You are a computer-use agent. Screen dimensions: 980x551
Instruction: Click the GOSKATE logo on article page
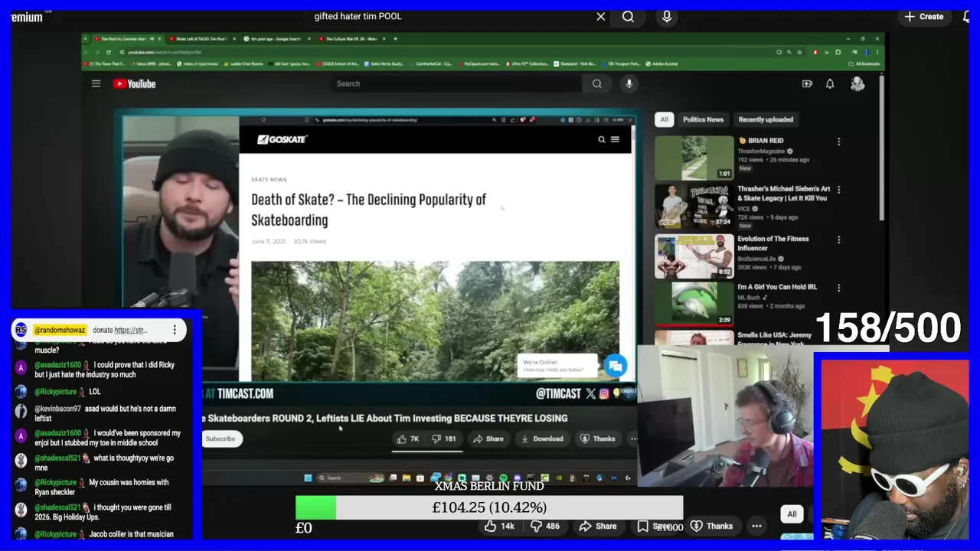pos(283,139)
